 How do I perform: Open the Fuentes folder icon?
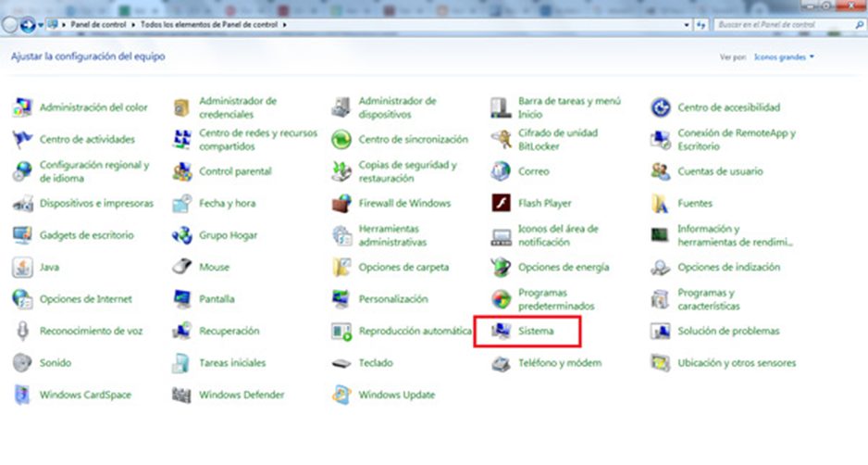click(x=661, y=204)
